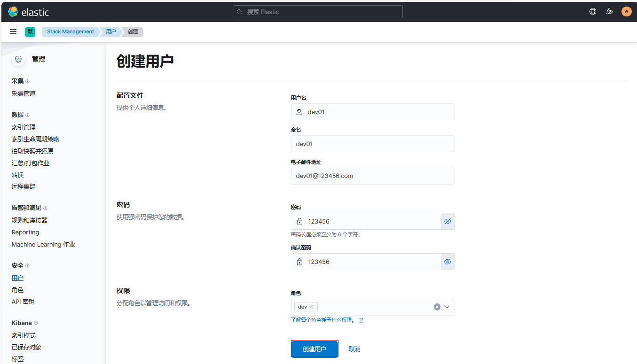
Task: Click the 电子邮件地址 input field
Action: 373,176
